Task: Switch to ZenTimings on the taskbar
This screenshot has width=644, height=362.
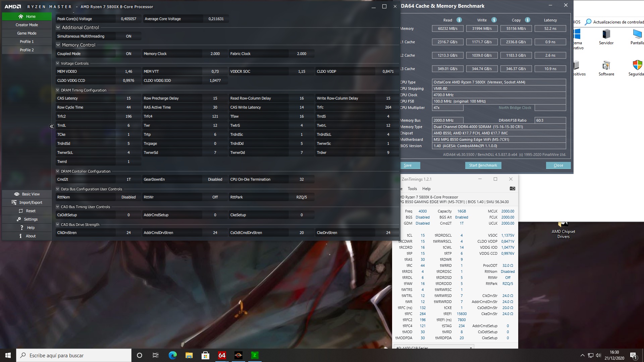Action: (255, 355)
